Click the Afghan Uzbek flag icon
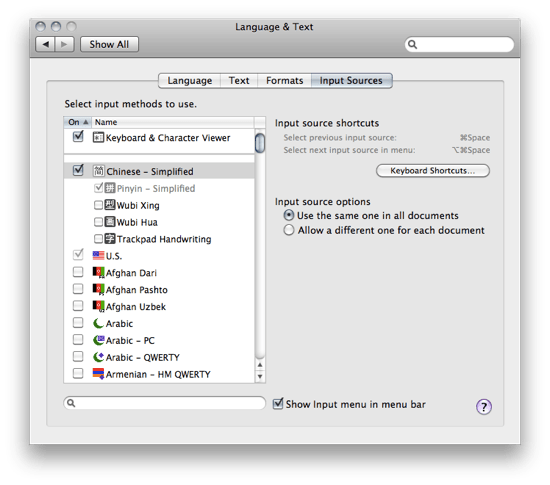Screen dimensions: 550x485 coord(98,306)
